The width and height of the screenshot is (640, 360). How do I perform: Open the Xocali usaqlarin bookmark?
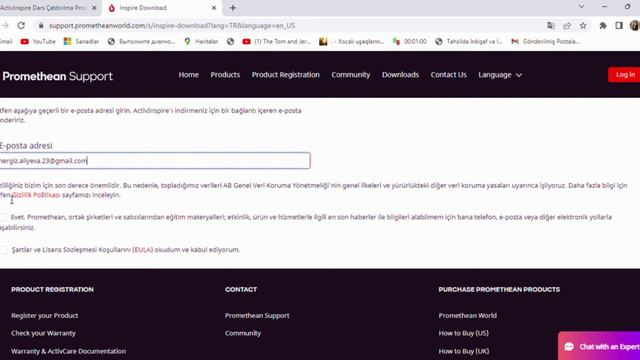tap(351, 41)
